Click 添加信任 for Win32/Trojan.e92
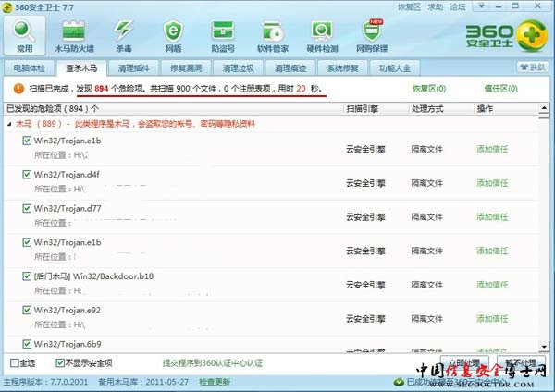Image resolution: width=555 pixels, height=392 pixels. click(x=492, y=319)
